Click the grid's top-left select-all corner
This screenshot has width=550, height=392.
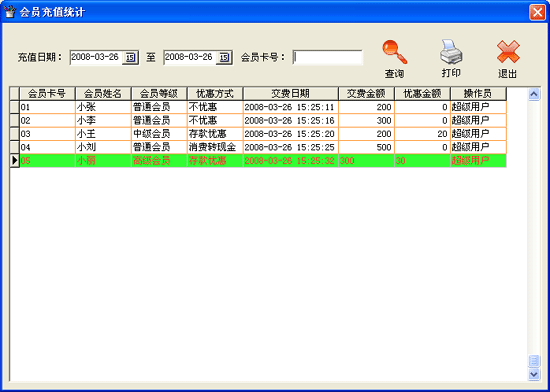click(x=14, y=94)
